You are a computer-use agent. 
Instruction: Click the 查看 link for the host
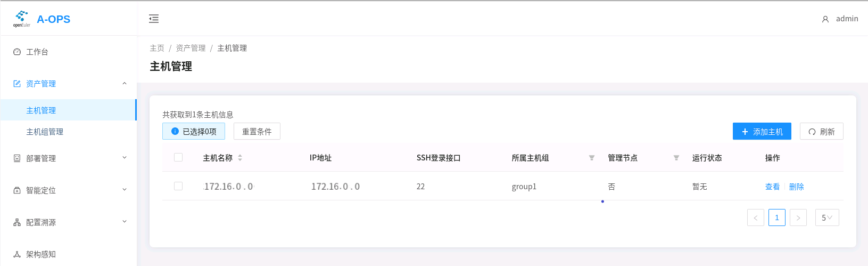point(772,187)
